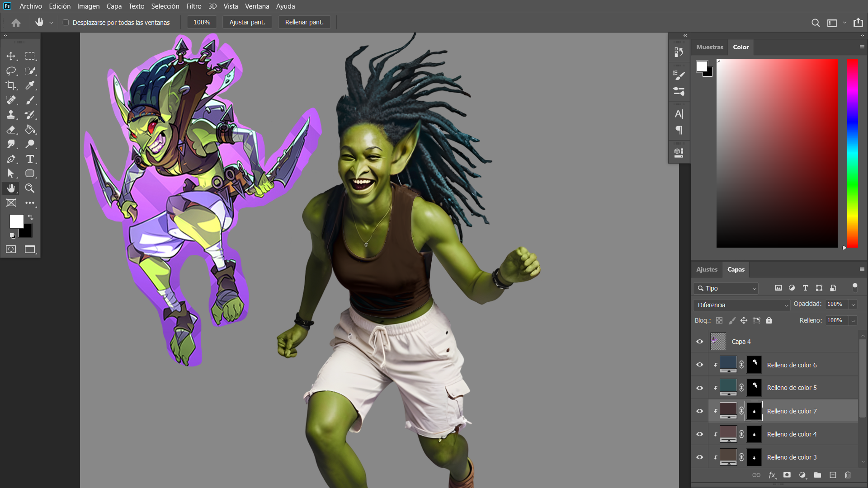868x488 pixels.
Task: Open the Capa menu
Action: (x=114, y=6)
